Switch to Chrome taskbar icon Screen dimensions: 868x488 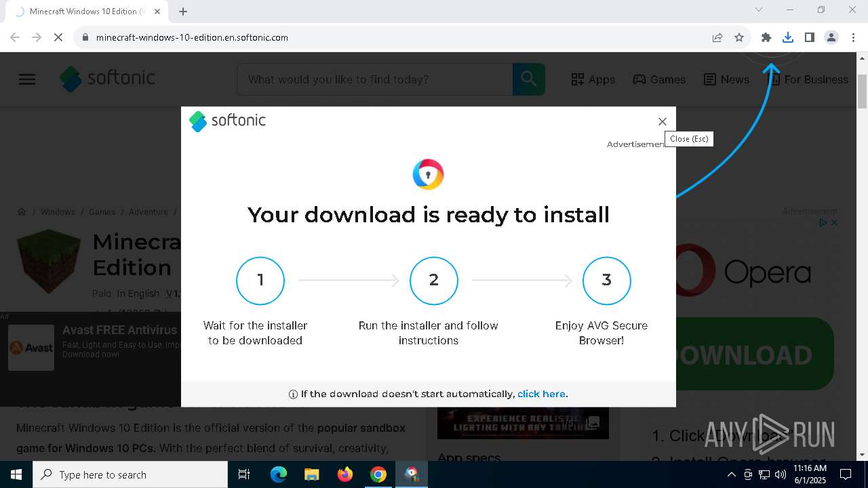[x=378, y=474]
